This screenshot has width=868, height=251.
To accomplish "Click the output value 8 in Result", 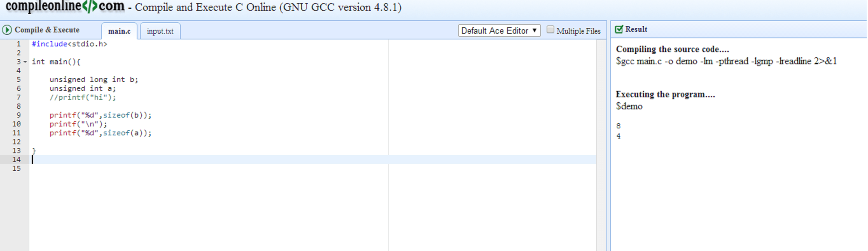I will 618,126.
